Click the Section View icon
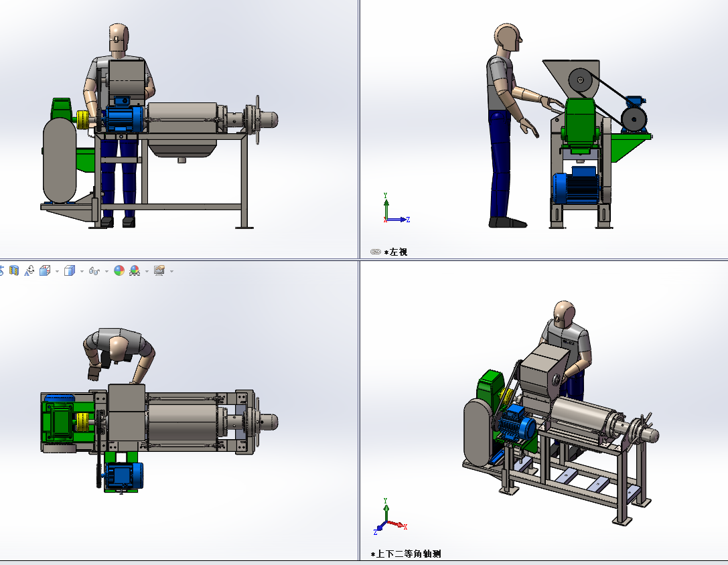728x565 pixels. 14,270
